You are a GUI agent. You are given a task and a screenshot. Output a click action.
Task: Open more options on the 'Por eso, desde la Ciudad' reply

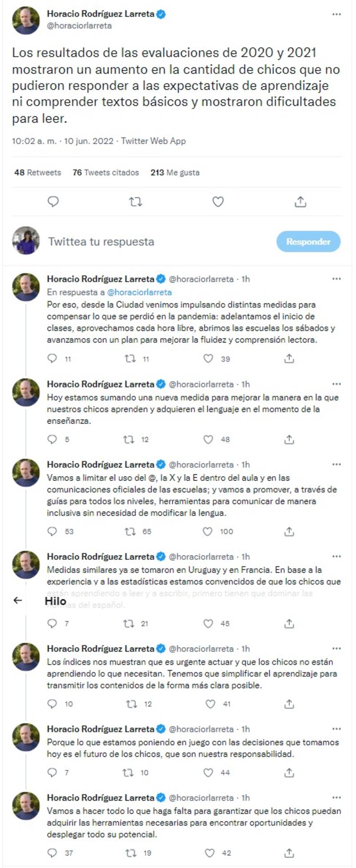click(x=336, y=279)
